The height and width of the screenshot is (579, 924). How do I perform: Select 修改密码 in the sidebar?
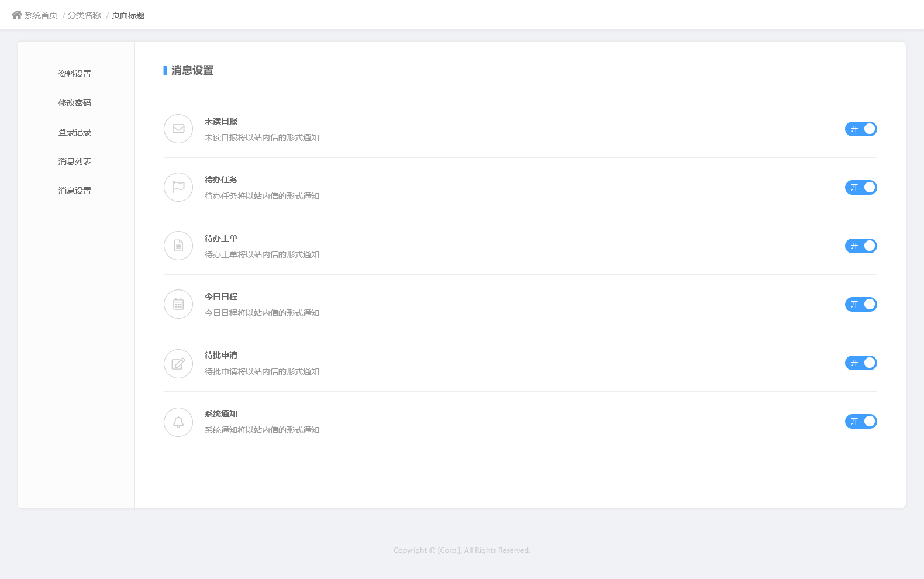click(x=75, y=103)
